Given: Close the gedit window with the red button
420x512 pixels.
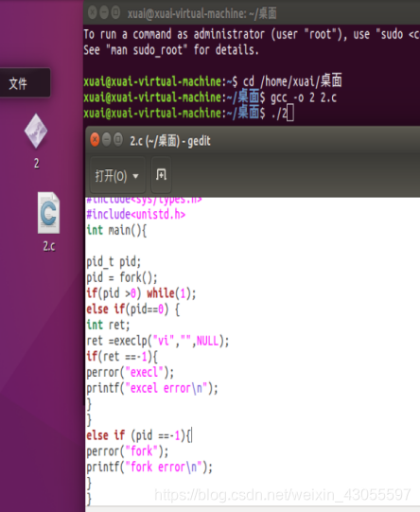Looking at the screenshot, I should pos(95,140).
